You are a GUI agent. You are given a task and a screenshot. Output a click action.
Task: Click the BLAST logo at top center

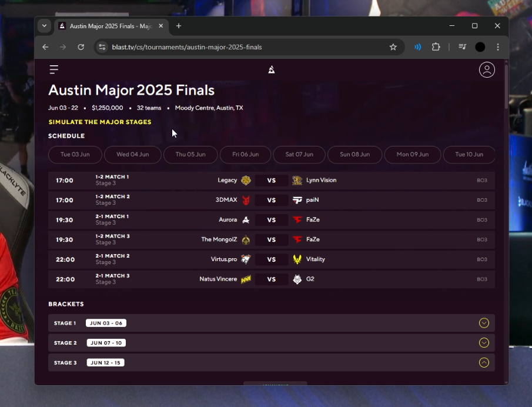(272, 69)
